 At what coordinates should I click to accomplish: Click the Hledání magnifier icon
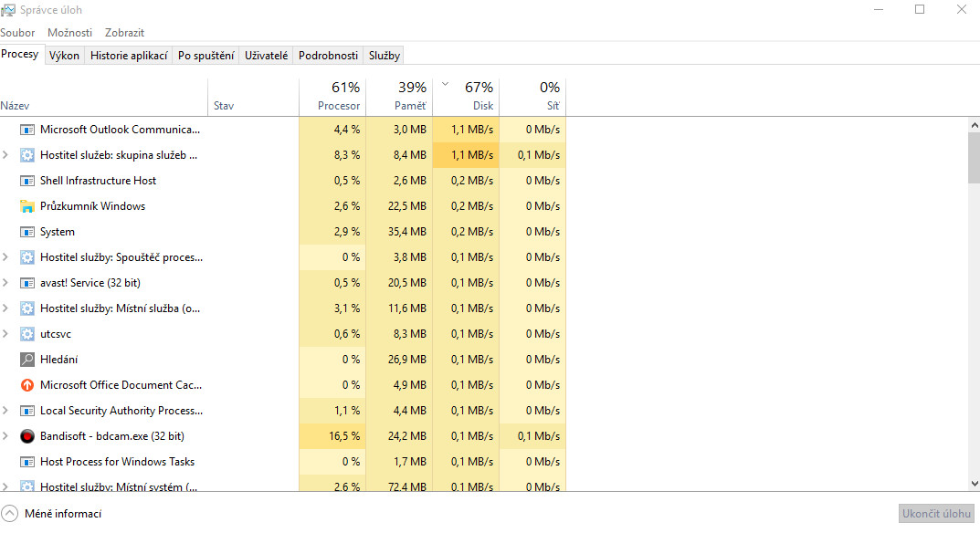pyautogui.click(x=26, y=360)
